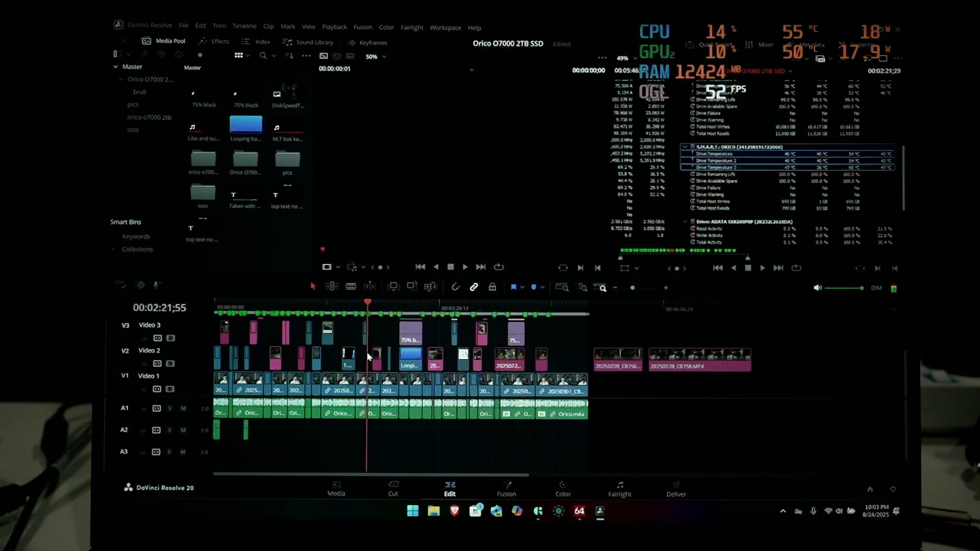Toggle the Snapping magnet icon
The image size is (980, 551).
pos(455,287)
